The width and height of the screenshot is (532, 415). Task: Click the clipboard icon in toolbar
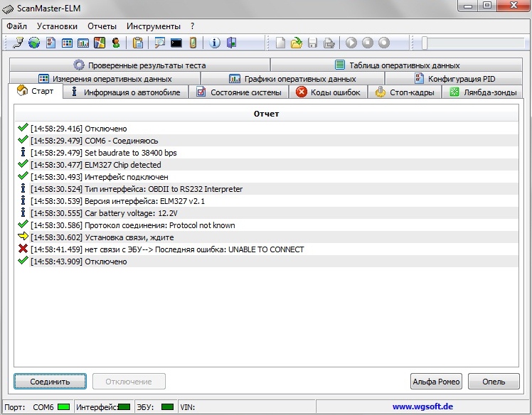(138, 43)
